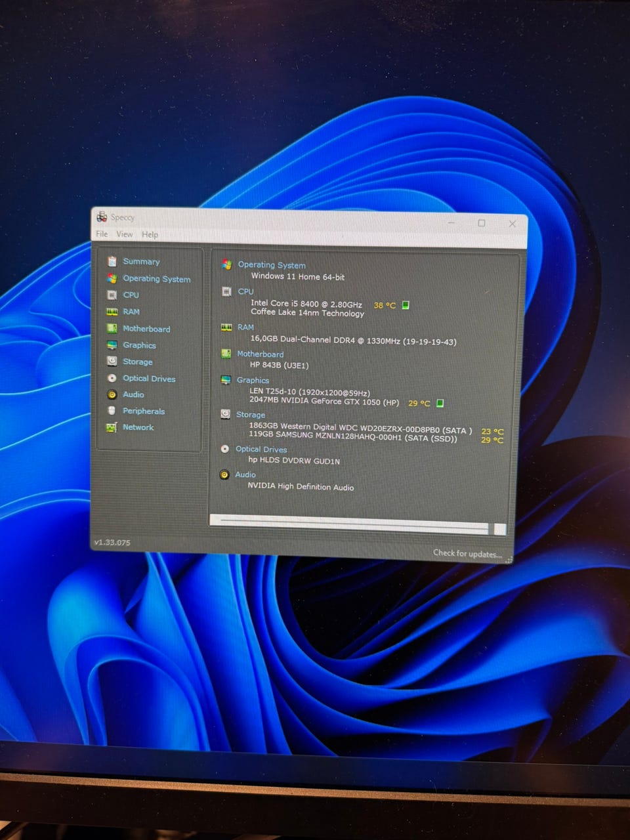
Task: Select the Optical Drives disc icon in sidebar
Action: tap(112, 378)
